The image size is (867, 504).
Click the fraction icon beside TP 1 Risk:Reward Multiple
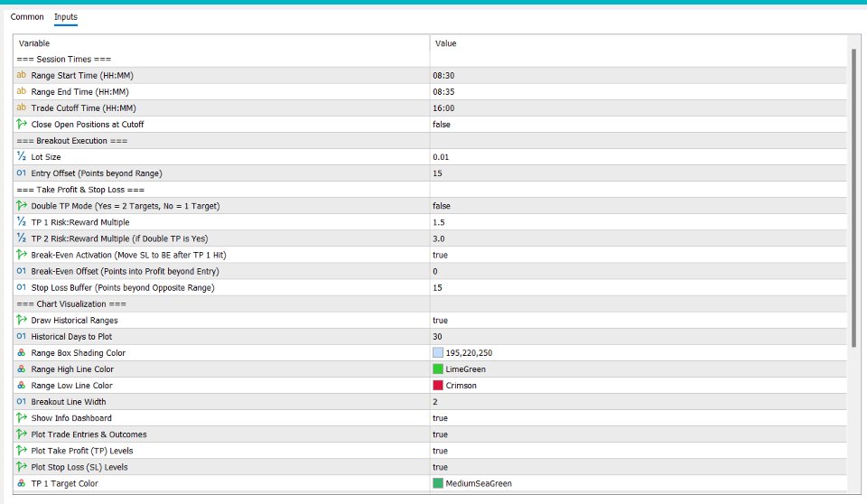(x=21, y=222)
